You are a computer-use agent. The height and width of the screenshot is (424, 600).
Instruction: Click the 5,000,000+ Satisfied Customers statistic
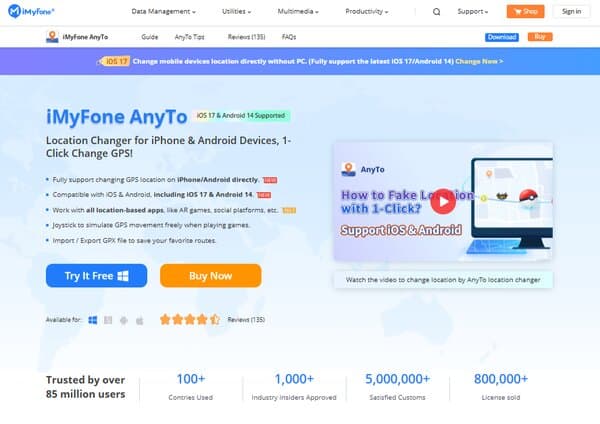pos(397,387)
